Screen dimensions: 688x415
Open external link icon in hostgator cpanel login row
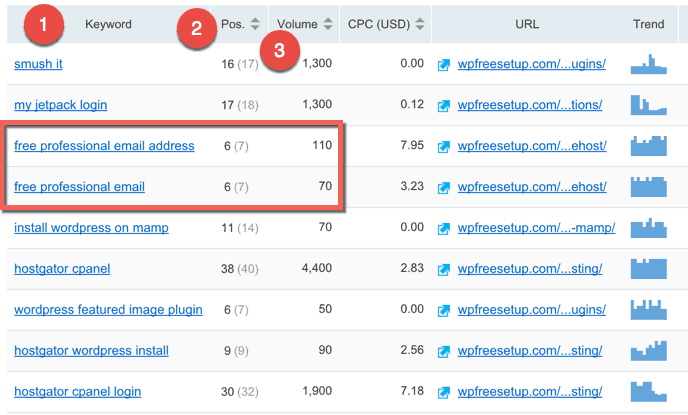444,392
